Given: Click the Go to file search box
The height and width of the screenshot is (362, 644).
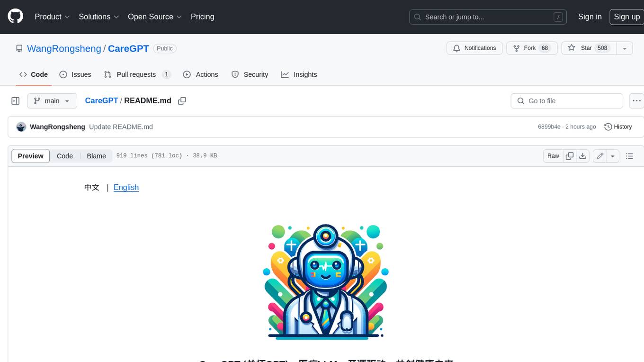Looking at the screenshot, I should pyautogui.click(x=567, y=101).
